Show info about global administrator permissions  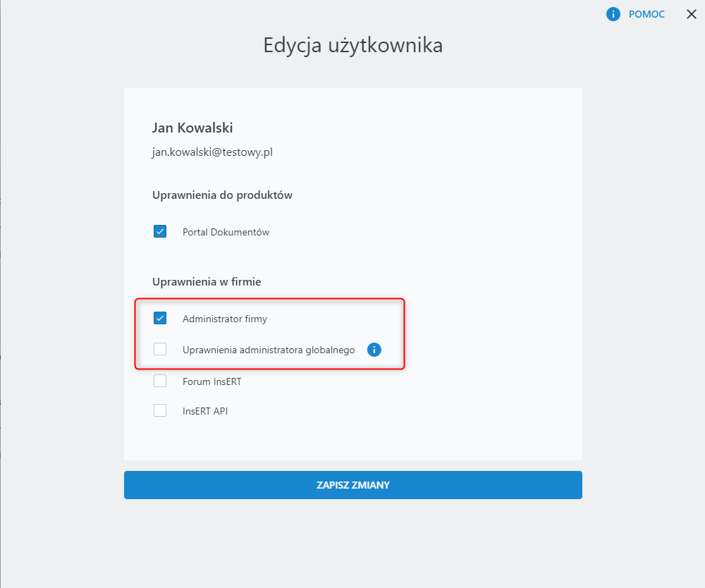click(374, 349)
